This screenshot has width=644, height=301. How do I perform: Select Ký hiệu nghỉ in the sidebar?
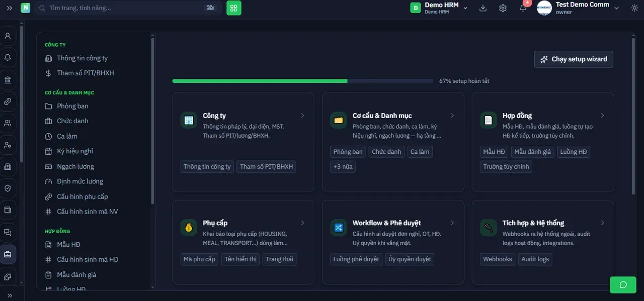(75, 151)
